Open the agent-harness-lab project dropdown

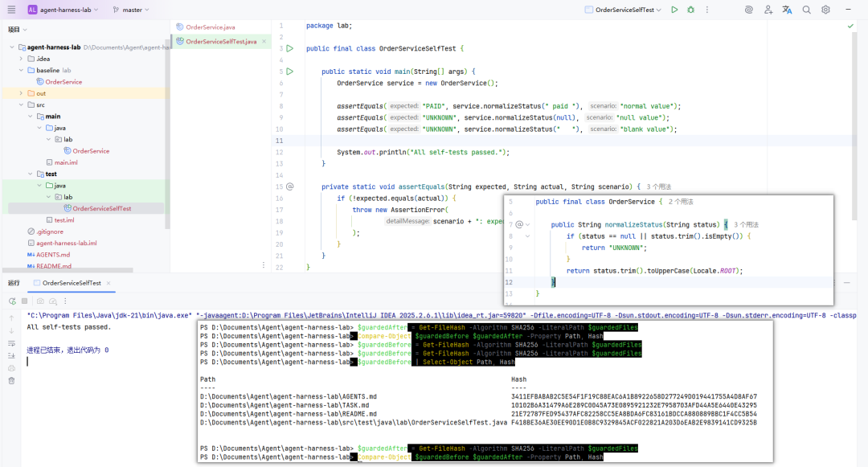63,10
